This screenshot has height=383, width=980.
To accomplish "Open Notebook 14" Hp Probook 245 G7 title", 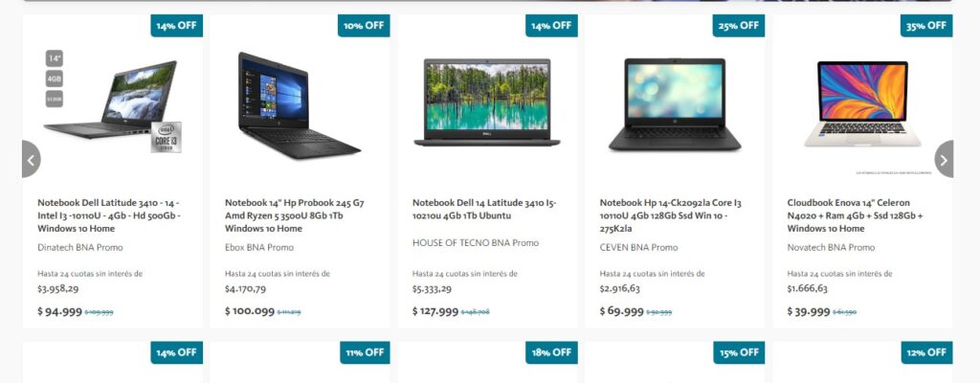I will [295, 215].
